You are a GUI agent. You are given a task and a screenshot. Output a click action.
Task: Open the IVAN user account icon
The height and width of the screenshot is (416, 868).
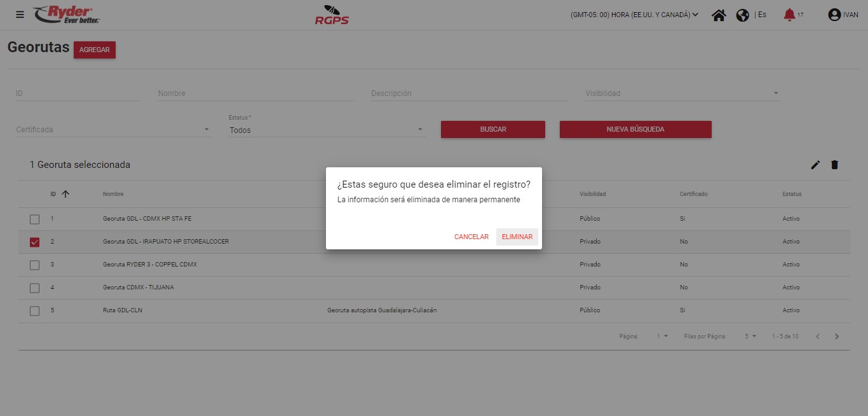[834, 15]
